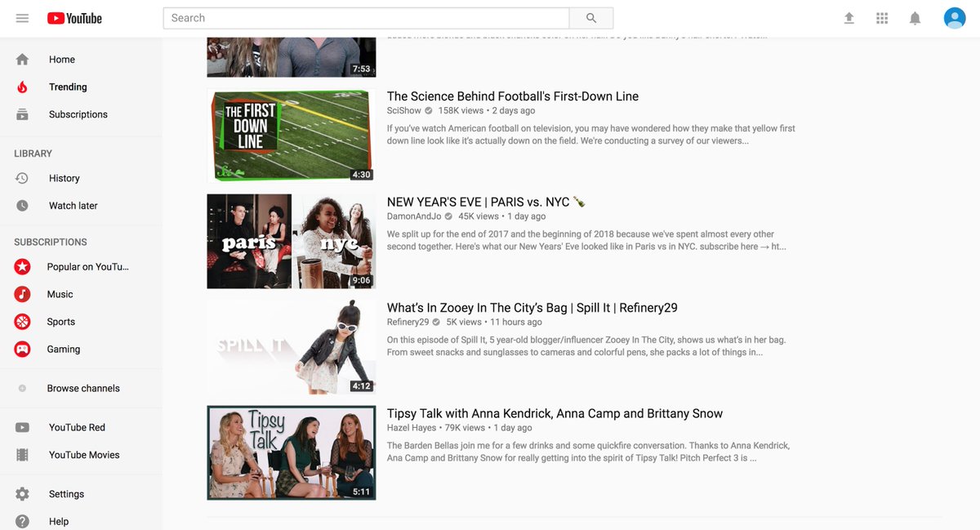Click the SUBSCRIPTIONS section heading

(51, 242)
